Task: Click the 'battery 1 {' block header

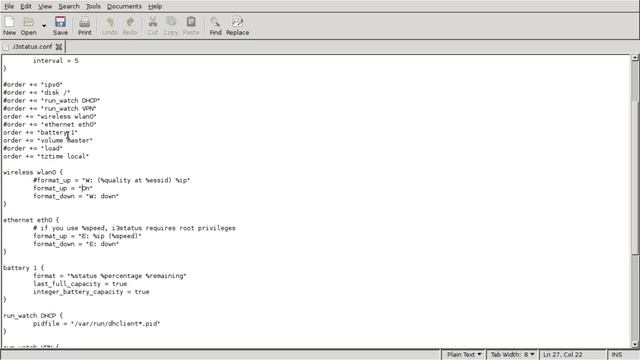Action: click(24, 268)
